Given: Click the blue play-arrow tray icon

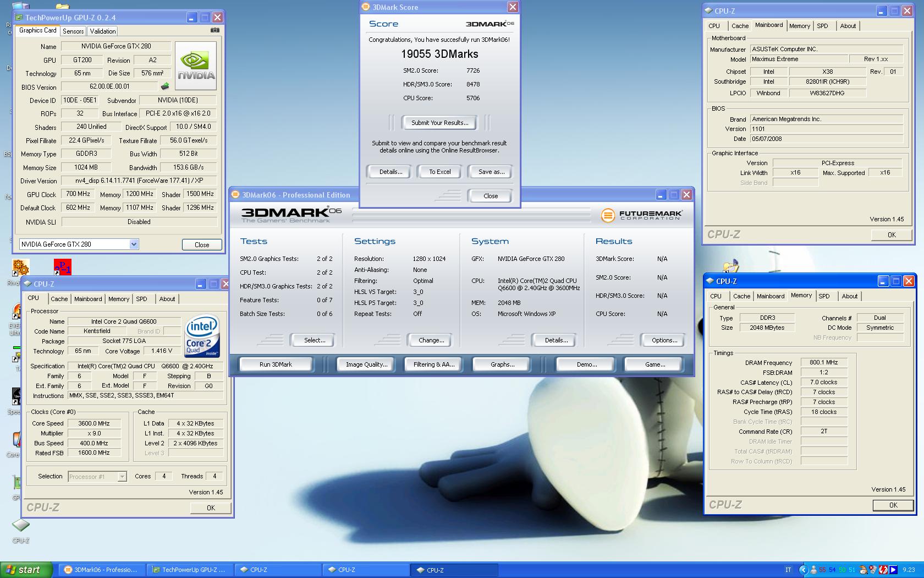Looking at the screenshot, I should (893, 570).
